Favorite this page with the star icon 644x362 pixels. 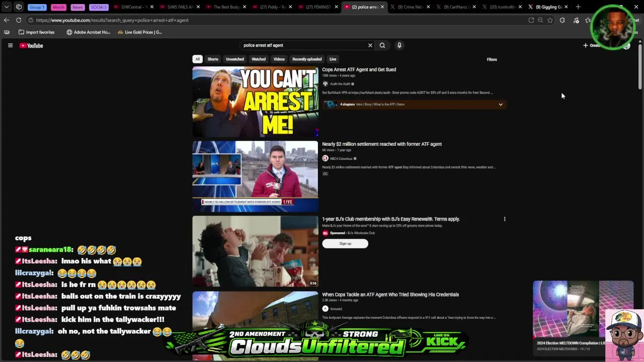(550, 20)
